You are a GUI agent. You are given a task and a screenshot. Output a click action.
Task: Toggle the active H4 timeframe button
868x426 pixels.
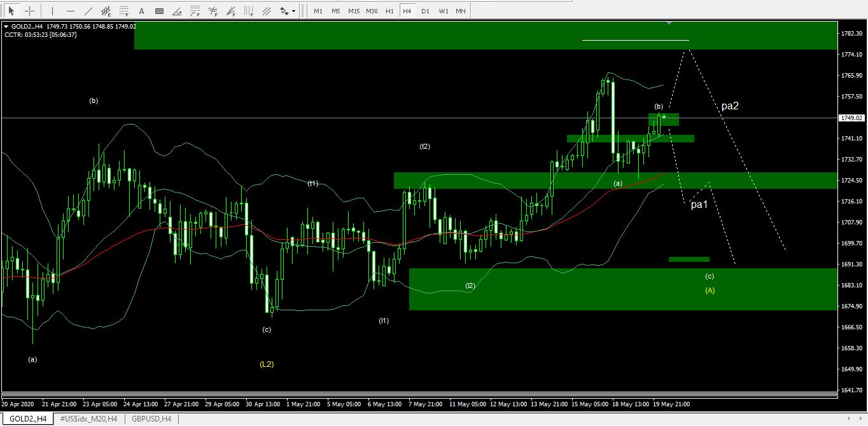point(407,11)
